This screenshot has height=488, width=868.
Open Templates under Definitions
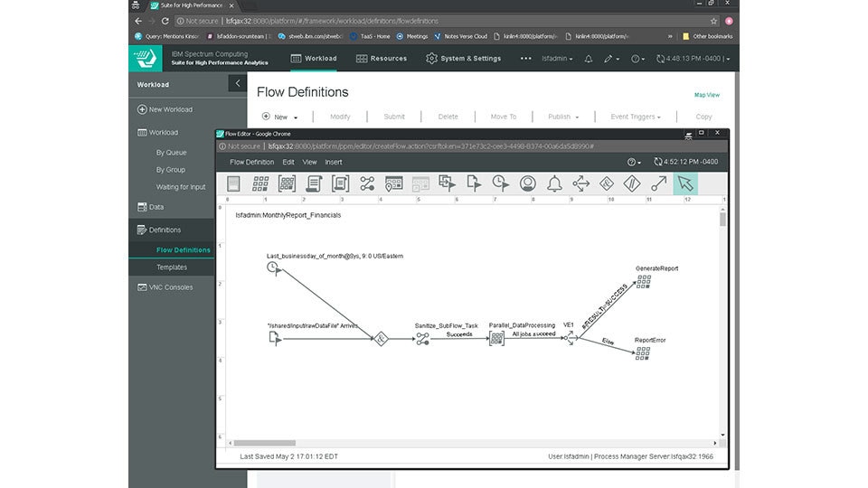click(x=172, y=267)
